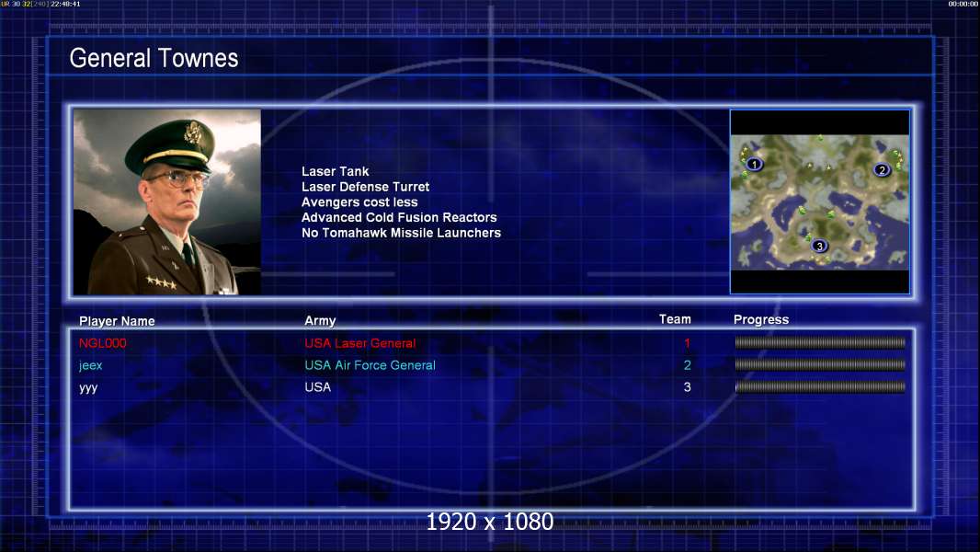Click USA Laser General army entry

[x=360, y=343]
